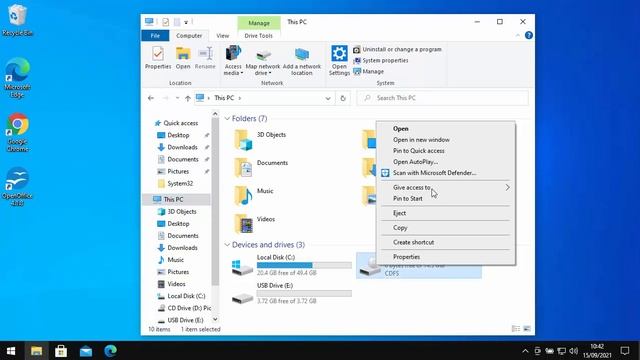The width and height of the screenshot is (640, 360).
Task: Click Manage in System group
Action: pyautogui.click(x=369, y=71)
